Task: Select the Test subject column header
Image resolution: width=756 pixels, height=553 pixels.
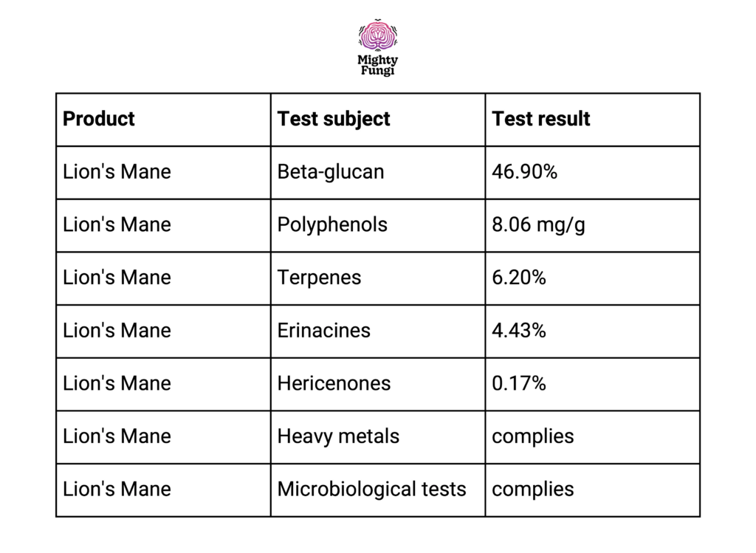Action: point(378,120)
